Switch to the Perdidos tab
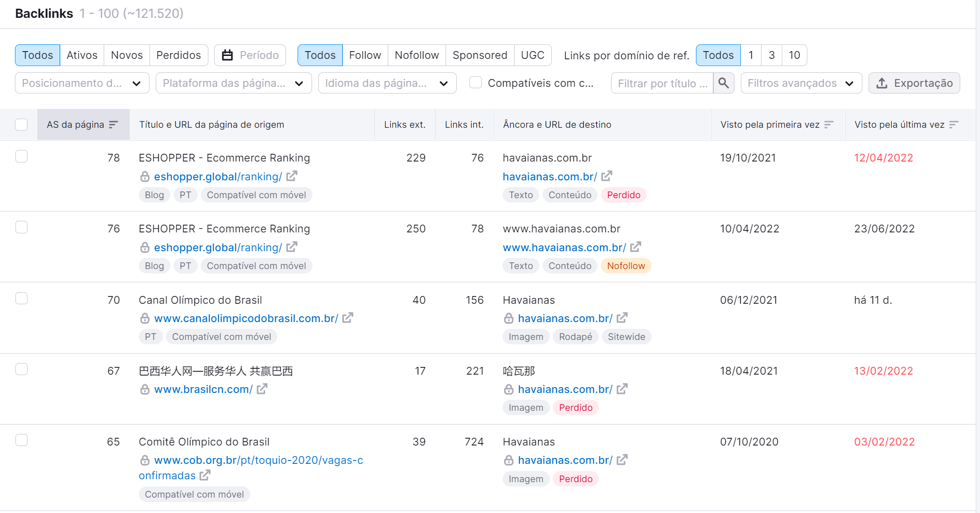This screenshot has width=980, height=513. (178, 55)
